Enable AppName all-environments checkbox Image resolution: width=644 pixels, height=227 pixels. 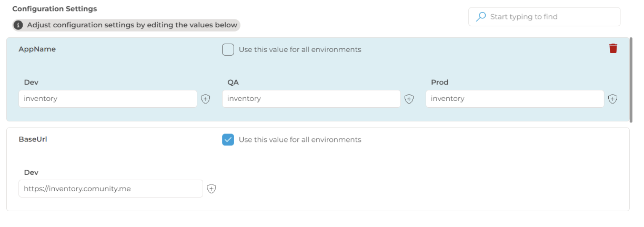(228, 49)
